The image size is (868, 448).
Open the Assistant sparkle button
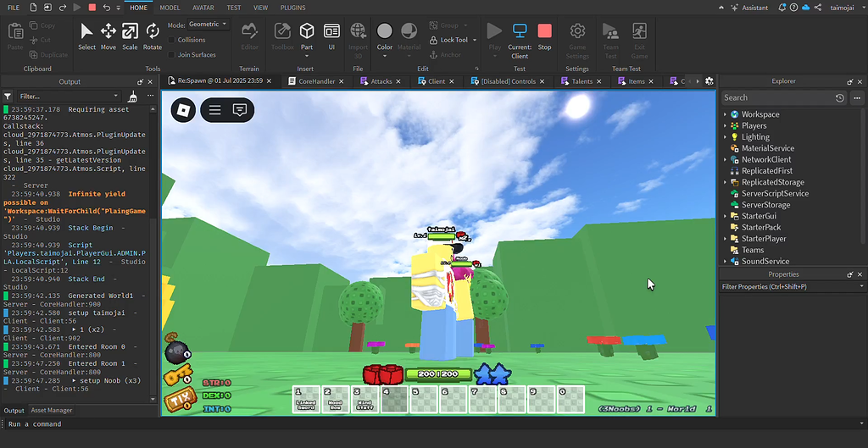749,8
